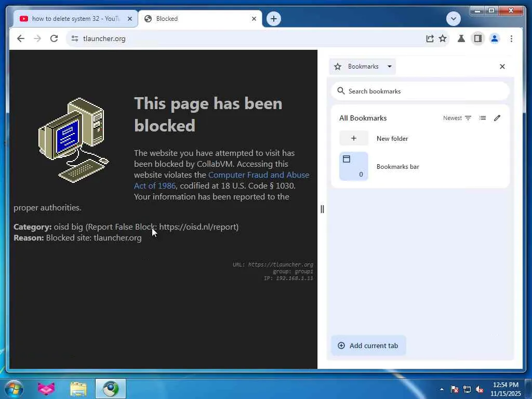
Task: Show hidden tray icons arrow
Action: pos(442,389)
